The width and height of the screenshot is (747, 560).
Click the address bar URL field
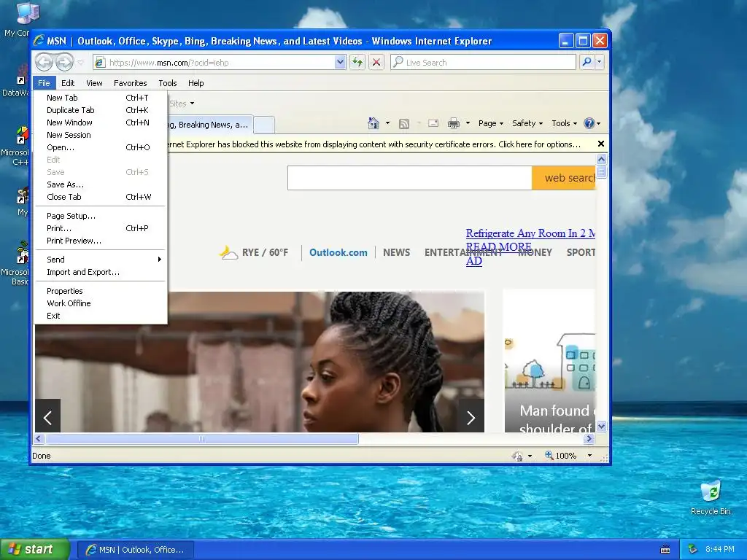tap(214, 63)
